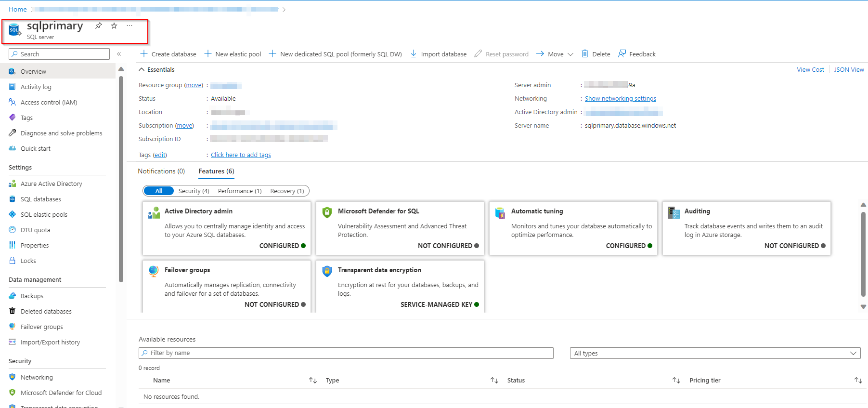868x408 pixels.
Task: Click the Create database plus icon
Action: pos(143,53)
